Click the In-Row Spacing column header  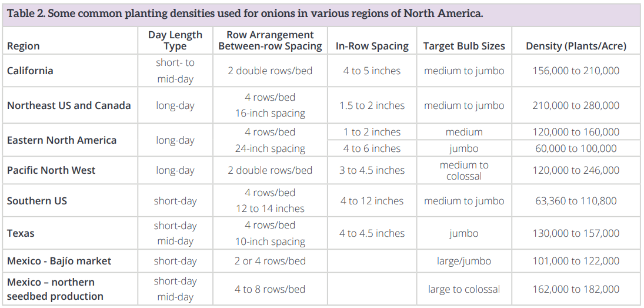tap(372, 46)
